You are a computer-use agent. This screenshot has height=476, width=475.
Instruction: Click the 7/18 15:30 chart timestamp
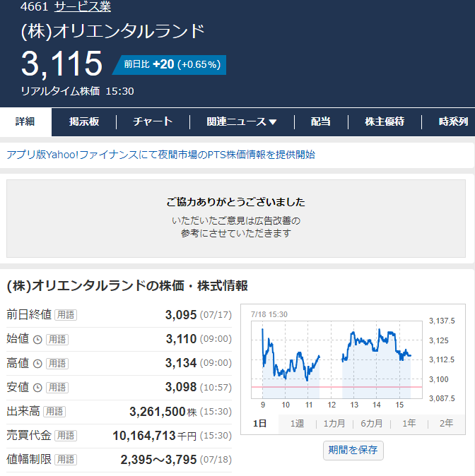coord(269,314)
